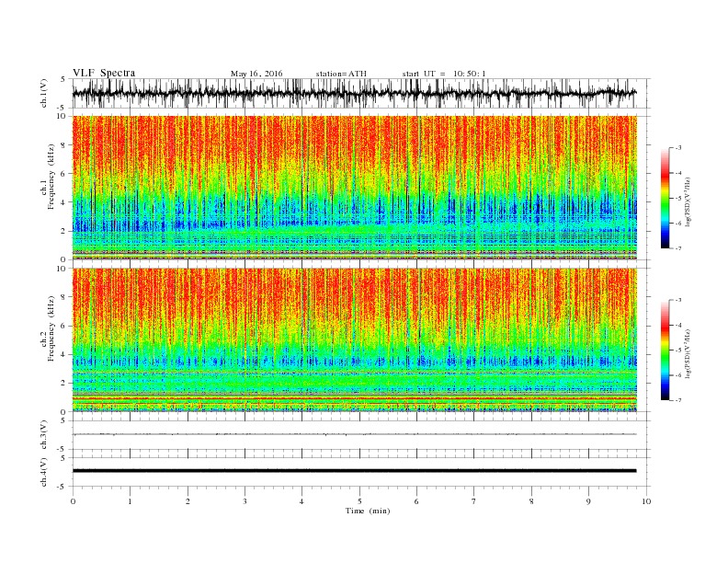Click the ch.2 spectrogram panel

(355, 339)
